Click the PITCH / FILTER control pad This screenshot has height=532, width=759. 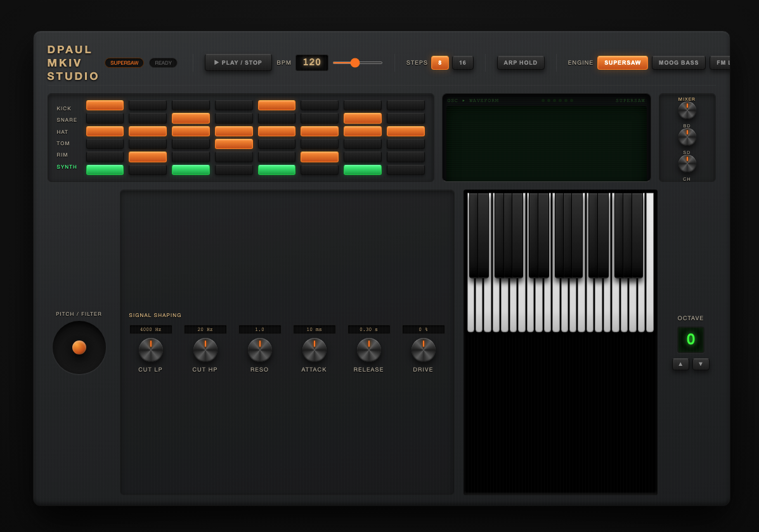(79, 347)
